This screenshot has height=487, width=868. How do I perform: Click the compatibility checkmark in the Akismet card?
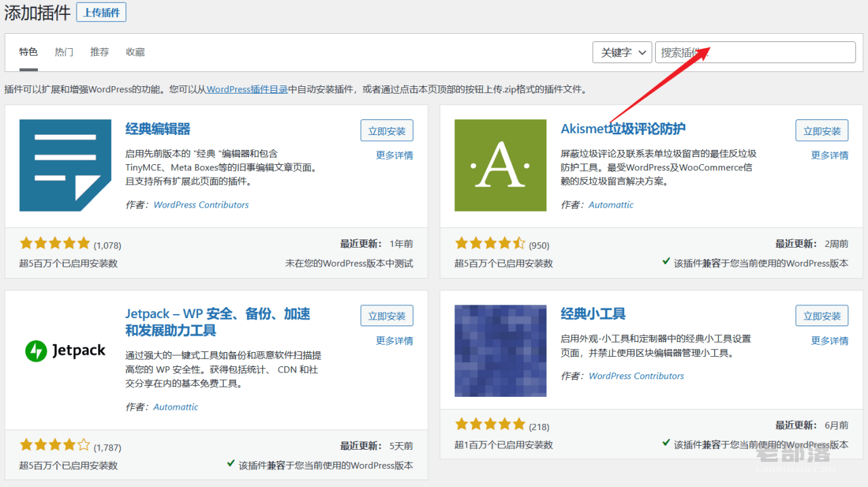pos(667,261)
